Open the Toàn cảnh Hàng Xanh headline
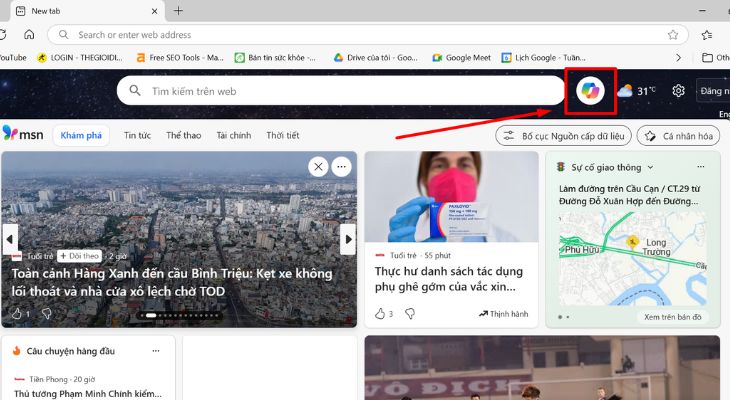The width and height of the screenshot is (730, 400). (x=172, y=282)
